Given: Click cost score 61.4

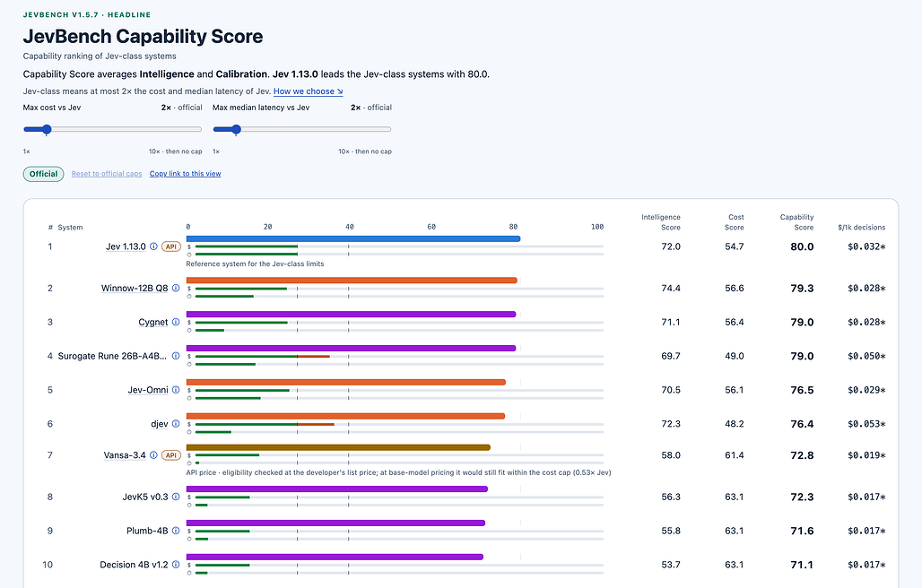Looking at the screenshot, I should click(735, 455).
